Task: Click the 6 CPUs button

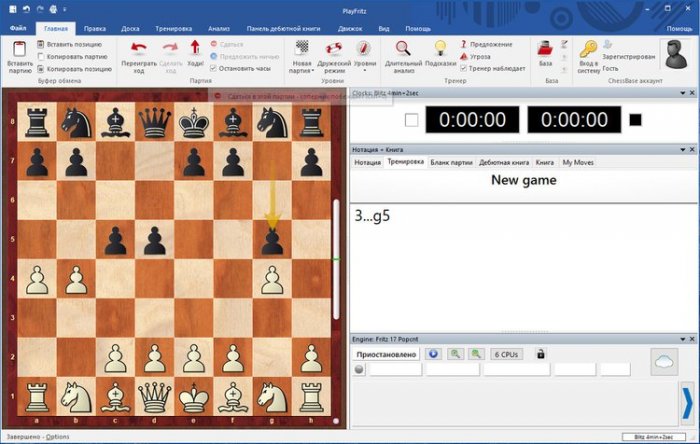Action: click(x=507, y=354)
